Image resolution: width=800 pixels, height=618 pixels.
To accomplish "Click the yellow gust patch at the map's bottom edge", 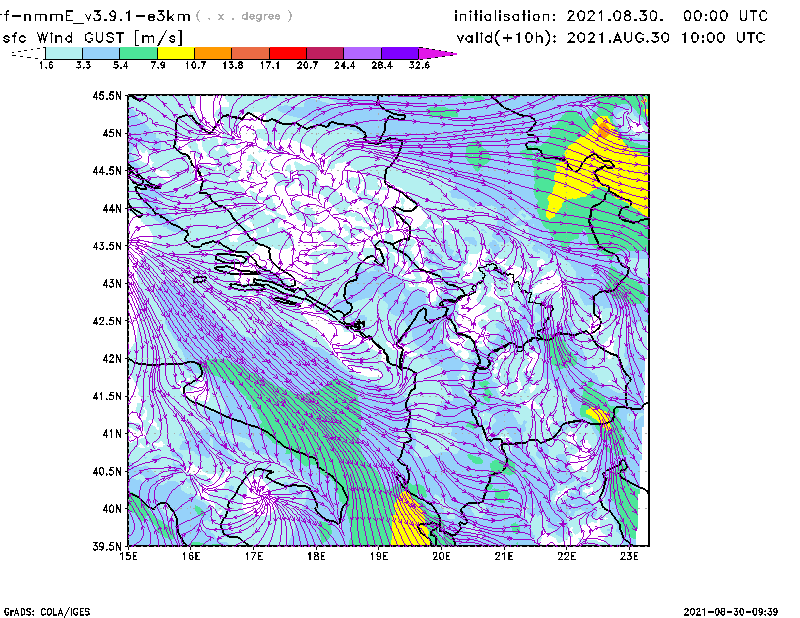I will [409, 518].
